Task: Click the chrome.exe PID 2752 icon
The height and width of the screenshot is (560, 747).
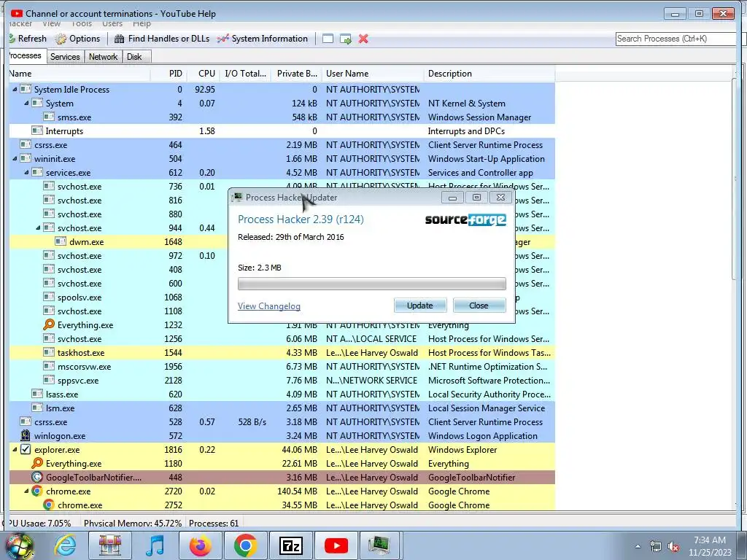Action: [49, 505]
